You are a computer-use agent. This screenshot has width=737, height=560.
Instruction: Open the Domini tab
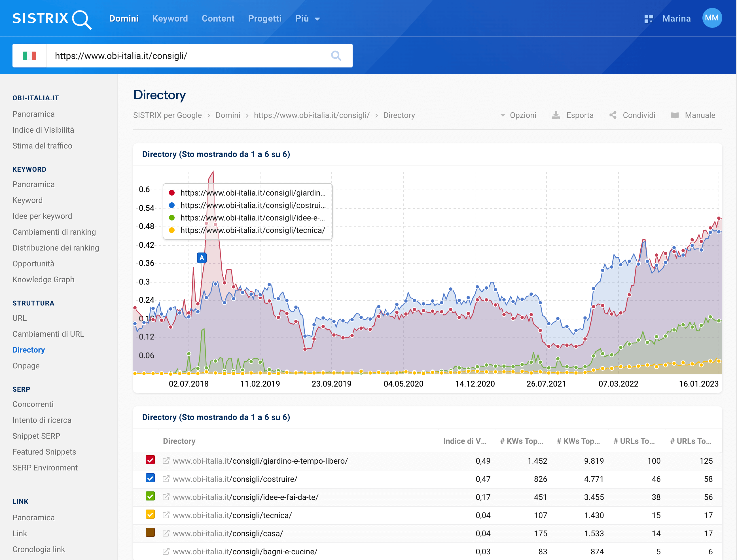(x=124, y=19)
